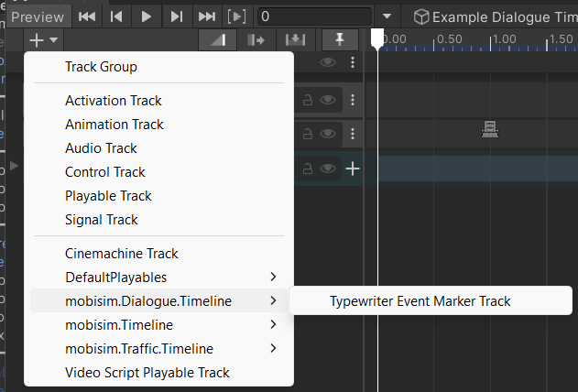
Task: Click the frame number field
Action: pos(314,16)
